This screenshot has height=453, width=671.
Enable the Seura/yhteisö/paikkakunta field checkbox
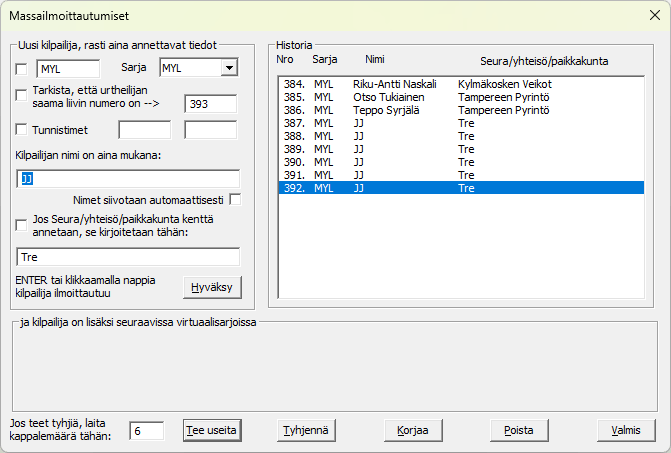click(x=23, y=225)
